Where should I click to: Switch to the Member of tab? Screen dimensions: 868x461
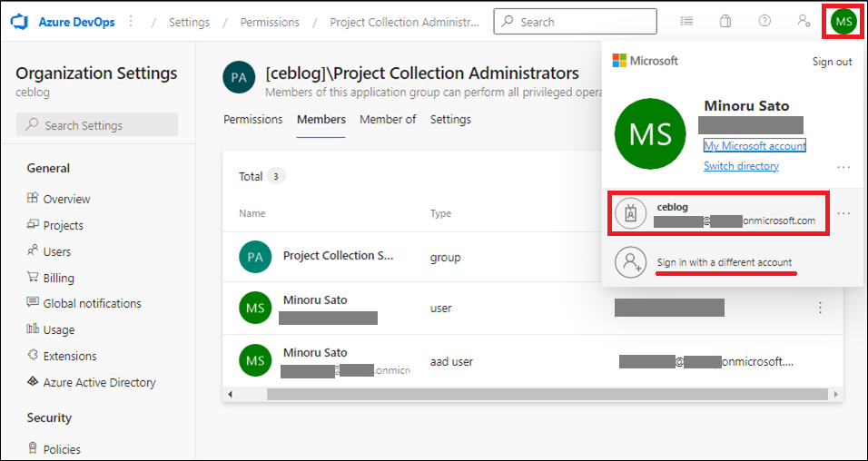(x=388, y=119)
